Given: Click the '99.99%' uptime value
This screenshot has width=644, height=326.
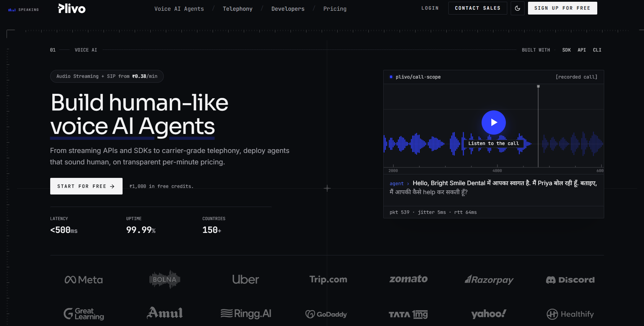Looking at the screenshot, I should (141, 230).
